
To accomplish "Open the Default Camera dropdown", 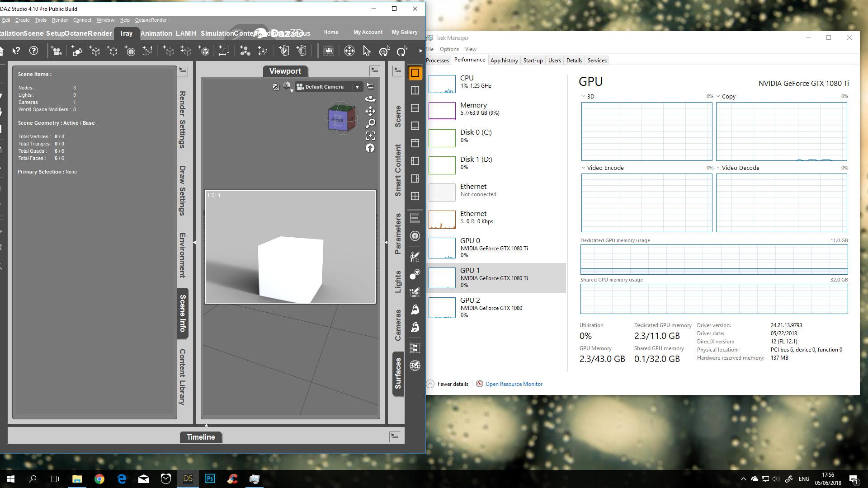I will coord(357,87).
